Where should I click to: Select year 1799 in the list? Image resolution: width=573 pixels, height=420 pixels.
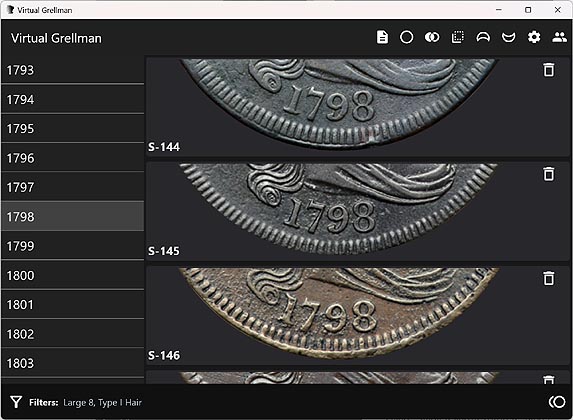coord(73,246)
